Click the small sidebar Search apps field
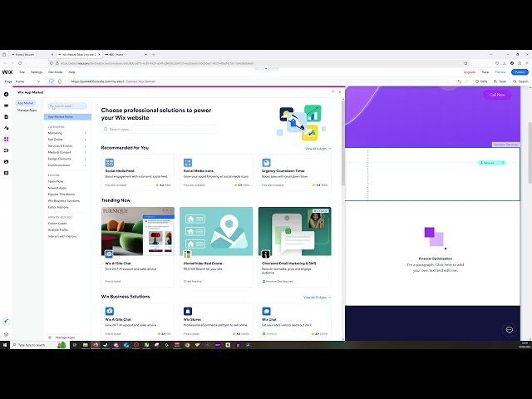 [67, 106]
